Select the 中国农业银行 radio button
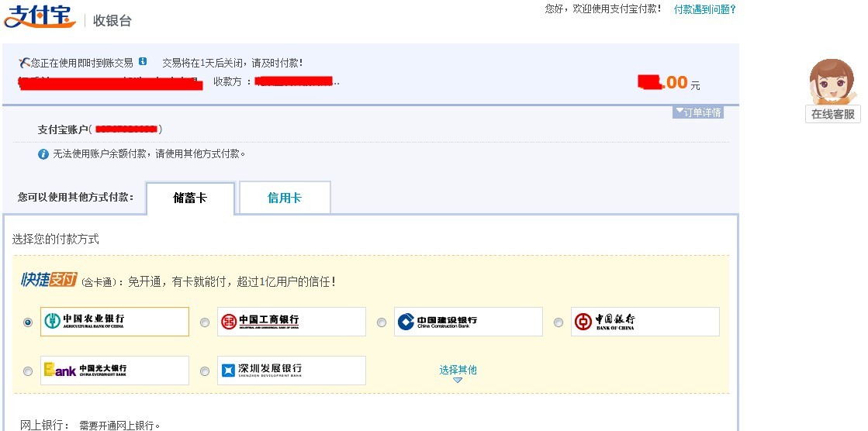 [28, 322]
